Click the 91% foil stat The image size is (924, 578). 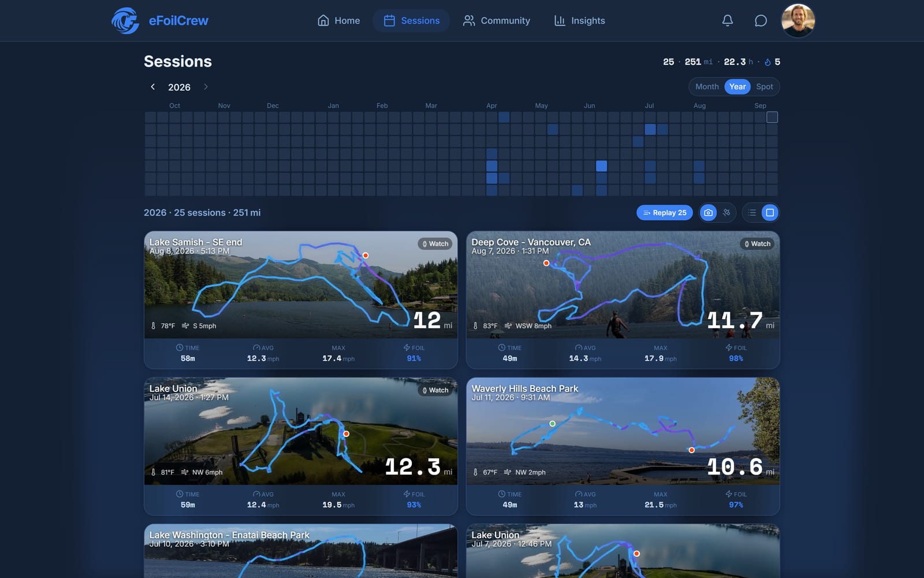(x=414, y=358)
